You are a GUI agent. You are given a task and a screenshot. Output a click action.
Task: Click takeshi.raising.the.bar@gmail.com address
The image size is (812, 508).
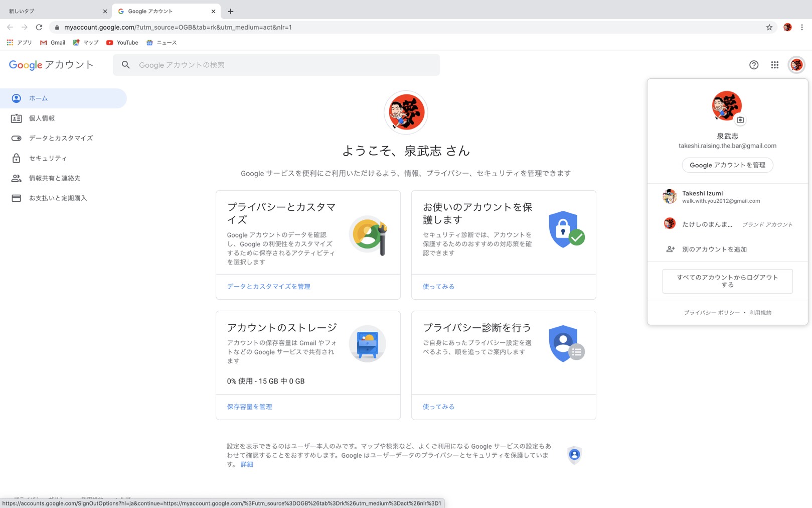pyautogui.click(x=727, y=146)
